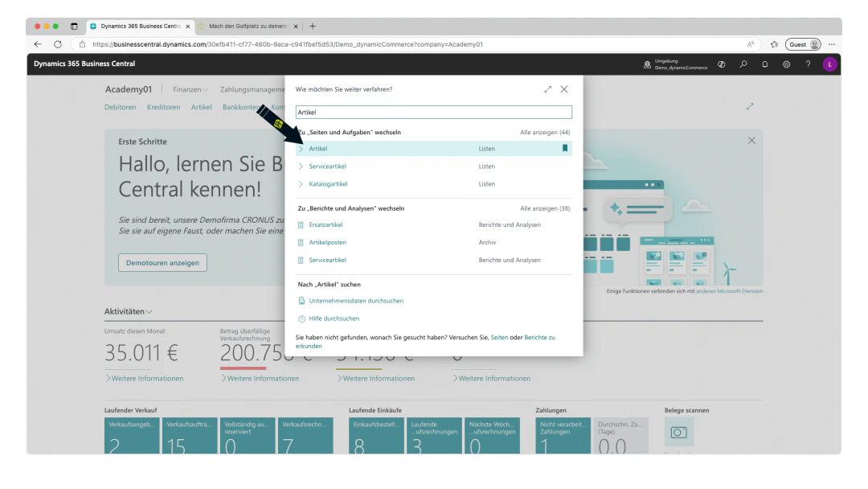
Task: Open Nicht verarbeitete Zahlungen tile
Action: [563, 436]
